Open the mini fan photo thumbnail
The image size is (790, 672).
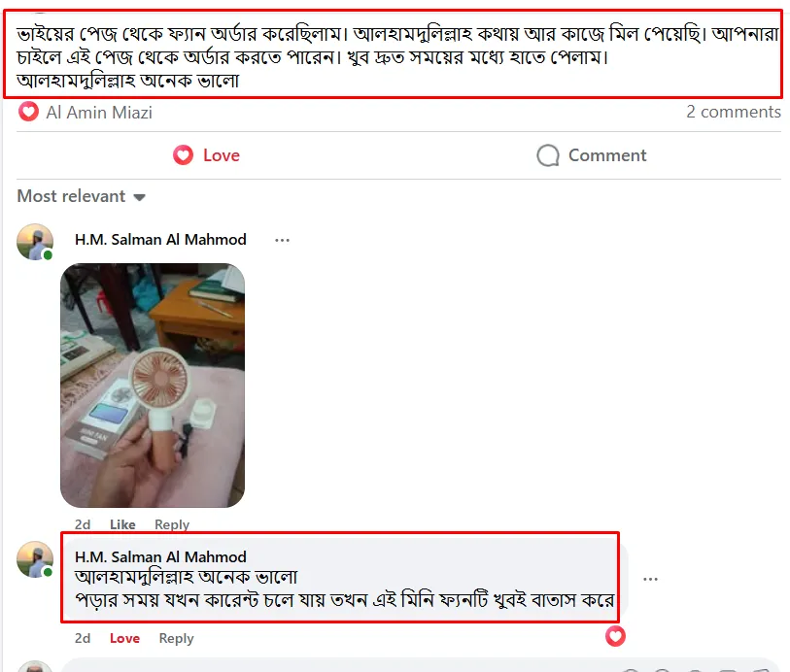click(x=153, y=386)
